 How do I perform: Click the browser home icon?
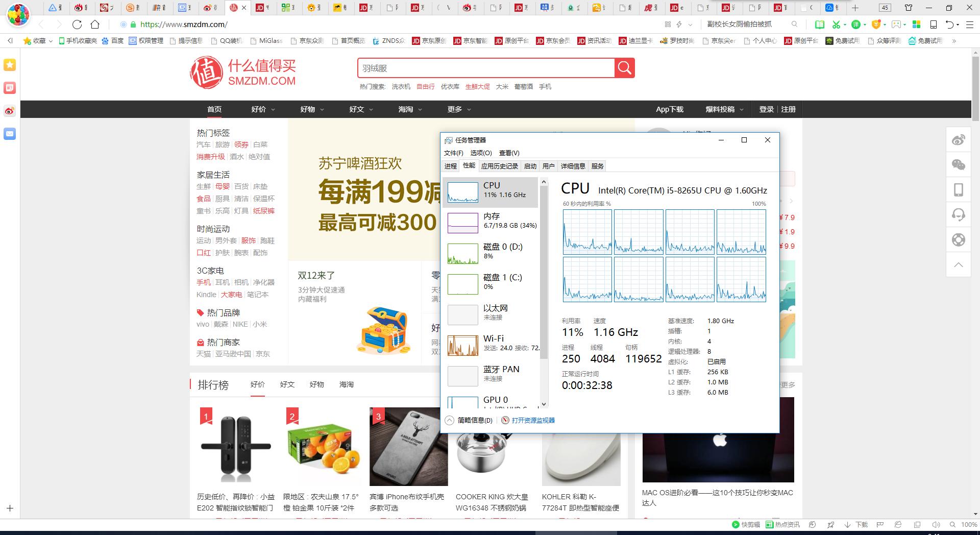(95, 24)
